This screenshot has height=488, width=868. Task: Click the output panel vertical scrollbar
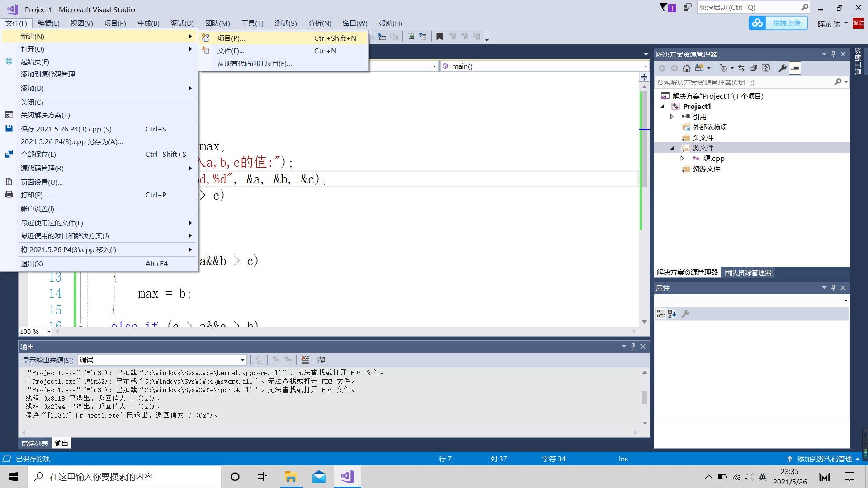click(645, 398)
